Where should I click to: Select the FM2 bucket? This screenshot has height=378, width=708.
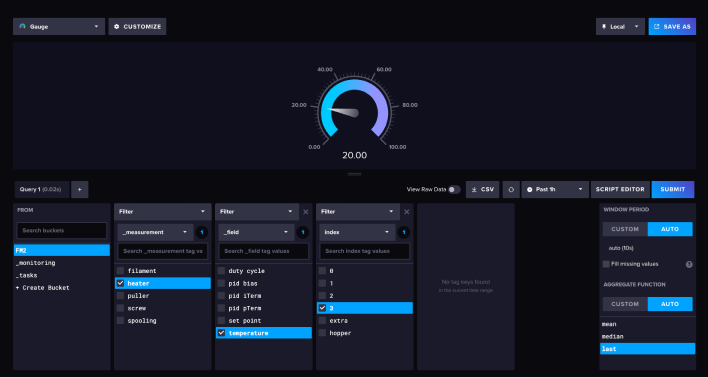(x=62, y=250)
